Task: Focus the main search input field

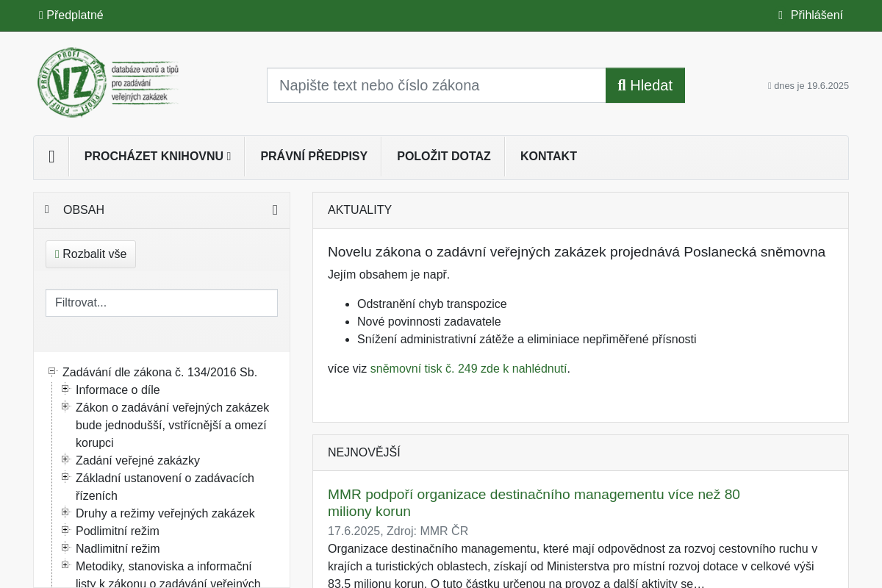Action: (x=436, y=85)
